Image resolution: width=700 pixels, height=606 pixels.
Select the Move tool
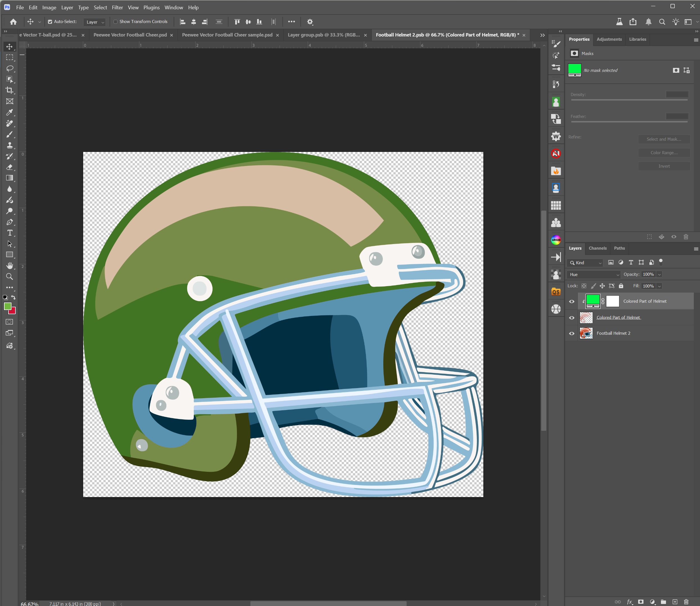click(x=9, y=47)
